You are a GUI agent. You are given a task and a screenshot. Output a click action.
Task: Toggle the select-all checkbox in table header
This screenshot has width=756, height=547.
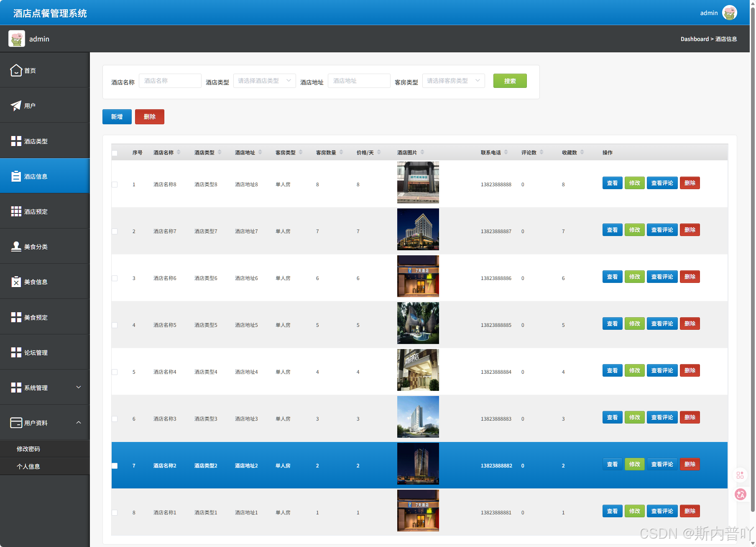tap(115, 153)
